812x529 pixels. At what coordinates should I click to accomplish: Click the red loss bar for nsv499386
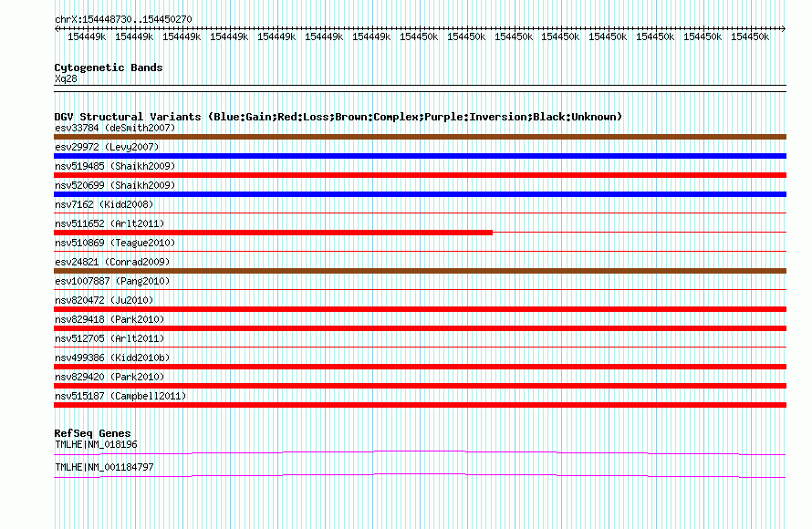pos(420,367)
